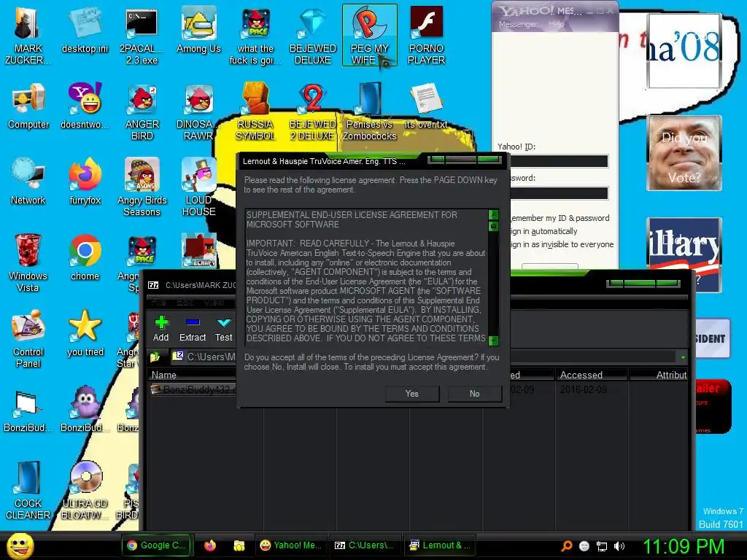Open the COCK CLEANER desktop shortcut

point(28,491)
